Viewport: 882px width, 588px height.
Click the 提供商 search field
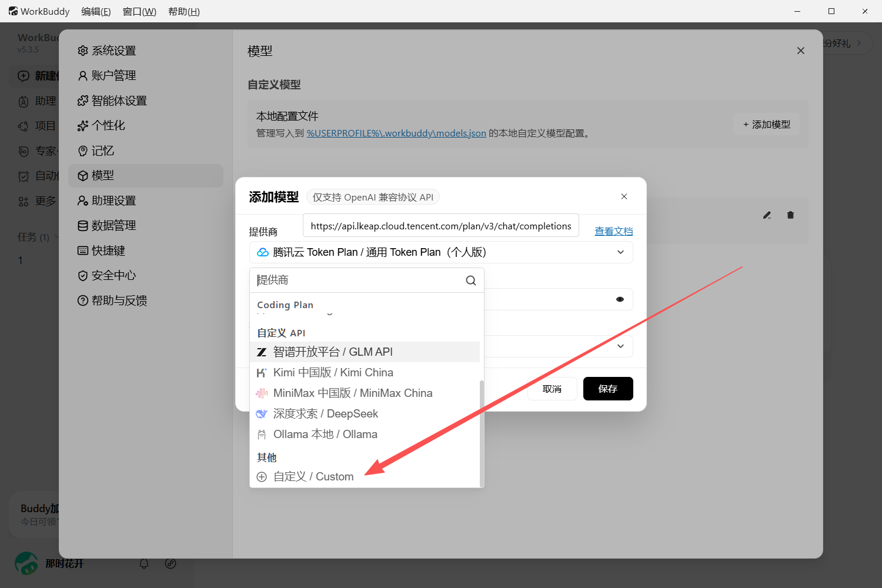359,280
